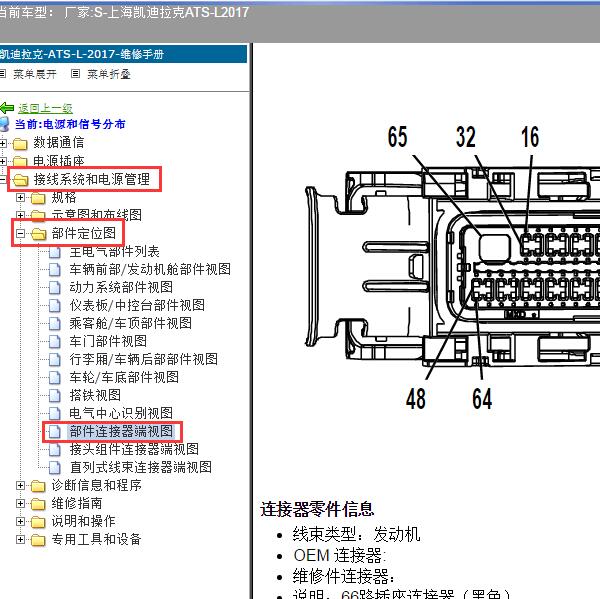Open the 说明和操作 folder
Screen dimensions: 600x599
coord(83,521)
